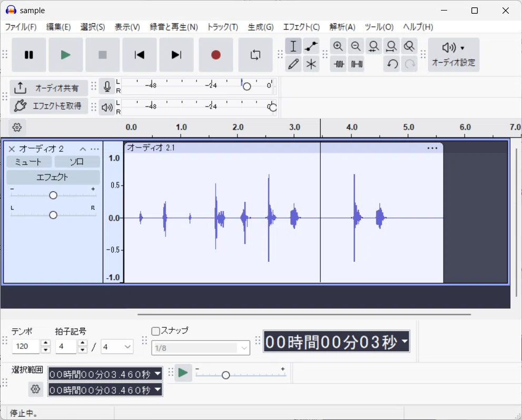Click the Undo arrow icon
Image resolution: width=522 pixels, height=420 pixels.
392,64
